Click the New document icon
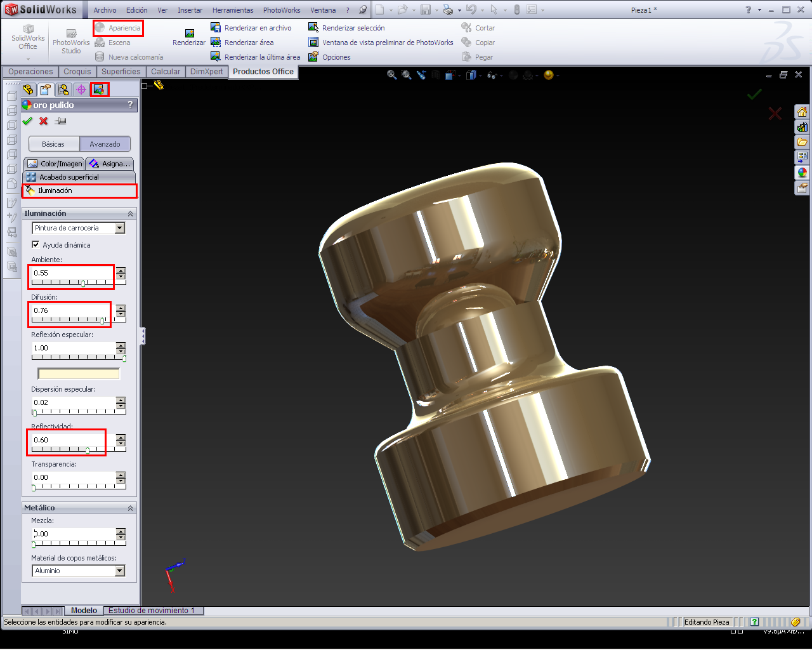The width and height of the screenshot is (812, 650). [x=379, y=10]
